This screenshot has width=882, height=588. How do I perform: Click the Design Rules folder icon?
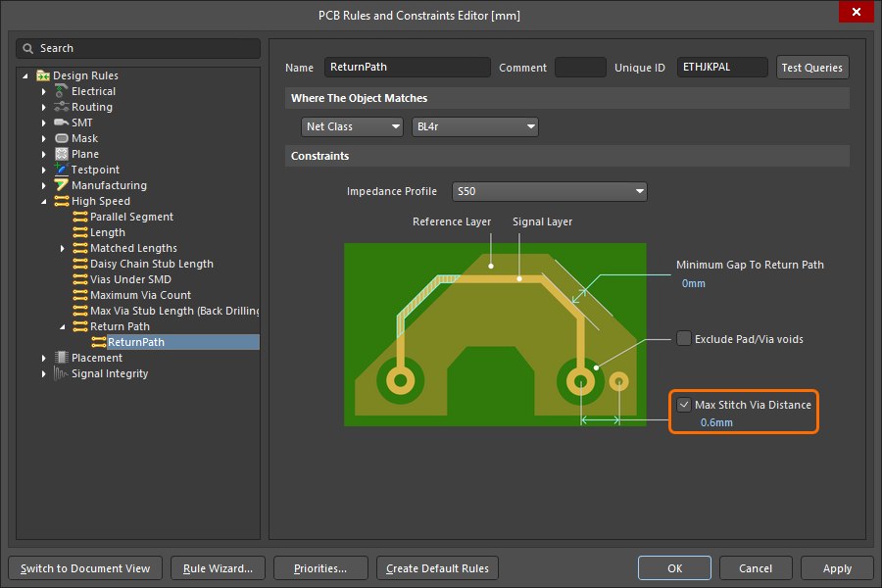(x=43, y=75)
